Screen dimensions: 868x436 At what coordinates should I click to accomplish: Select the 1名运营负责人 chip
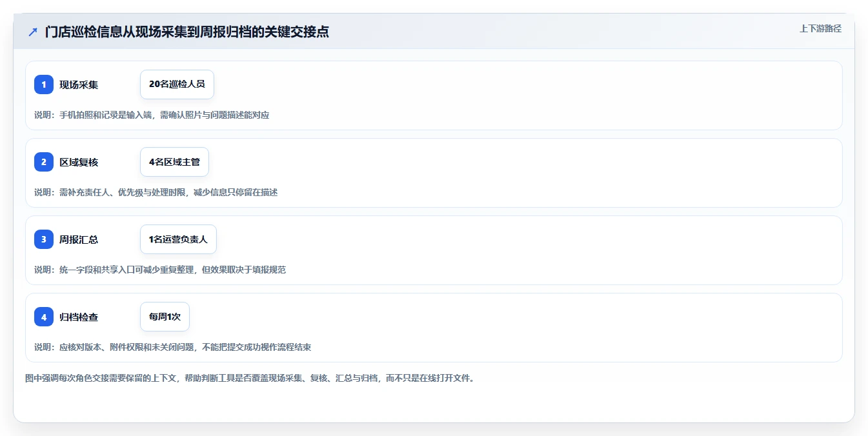[x=178, y=239]
